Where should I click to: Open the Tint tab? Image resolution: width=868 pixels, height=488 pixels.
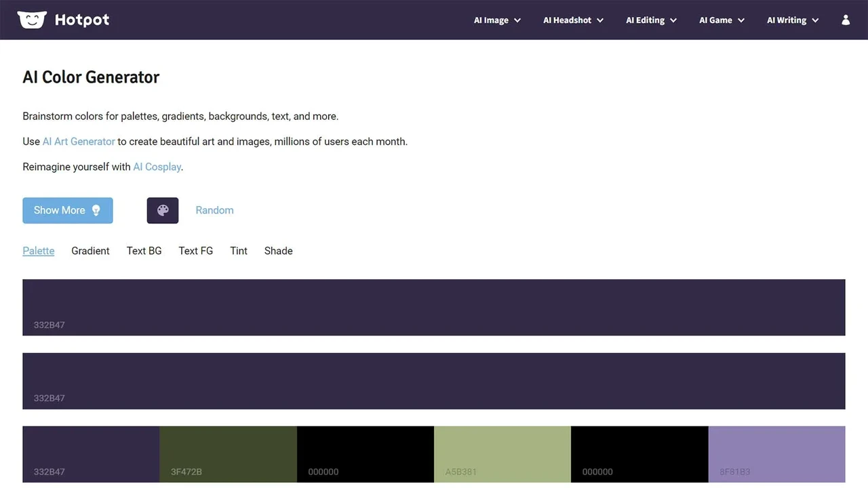click(239, 251)
